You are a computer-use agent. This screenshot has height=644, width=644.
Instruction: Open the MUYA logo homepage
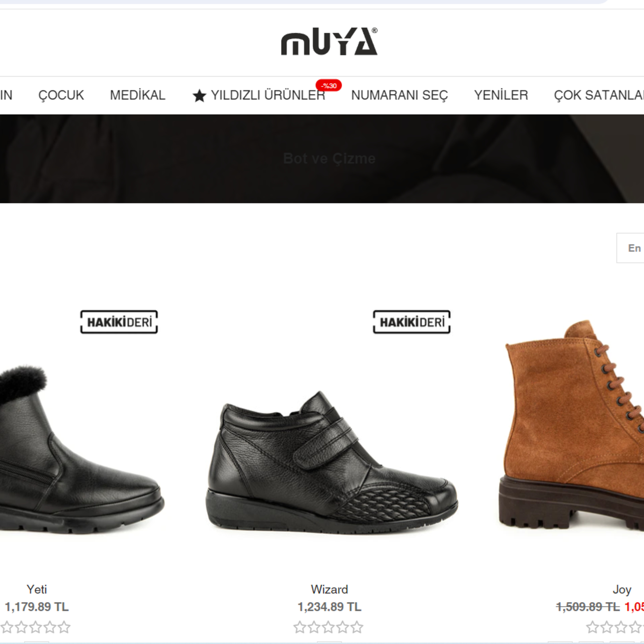pos(329,41)
